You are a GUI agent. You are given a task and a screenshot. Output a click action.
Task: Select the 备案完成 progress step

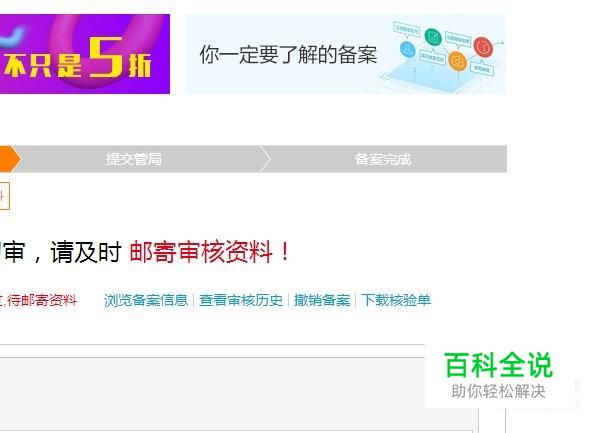[383, 159]
